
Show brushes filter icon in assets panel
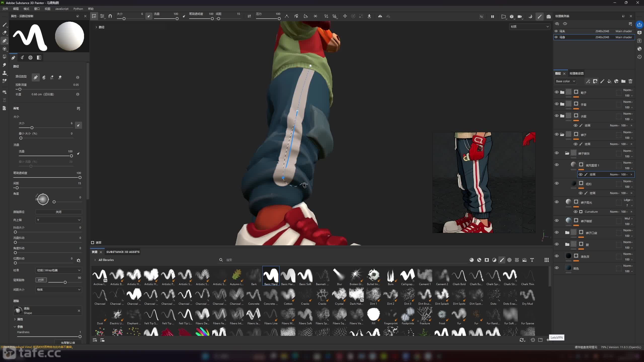coord(502,260)
